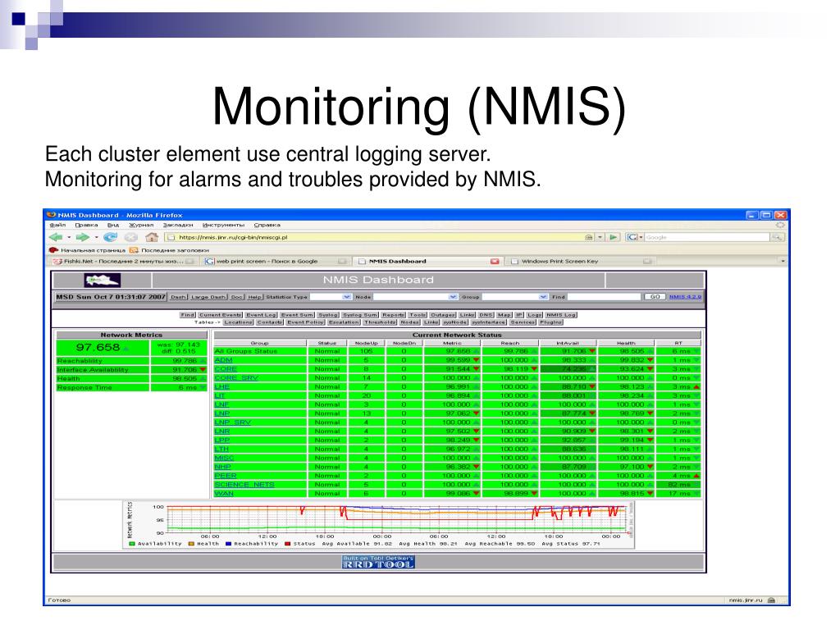Click the security lock icon in status bar
Image resolution: width=840 pixels, height=630 pixels.
[x=771, y=600]
